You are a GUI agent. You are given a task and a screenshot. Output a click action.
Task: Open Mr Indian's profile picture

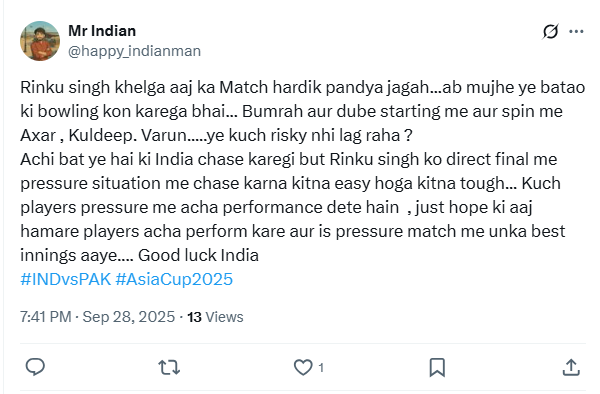(x=40, y=41)
